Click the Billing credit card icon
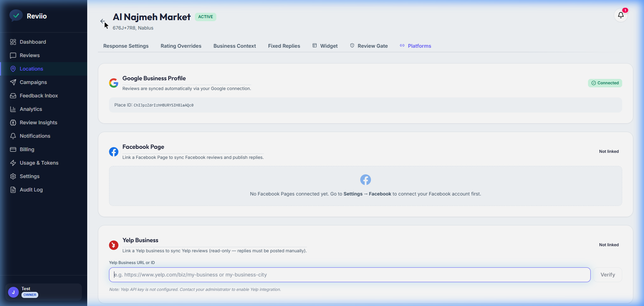 click(13, 149)
